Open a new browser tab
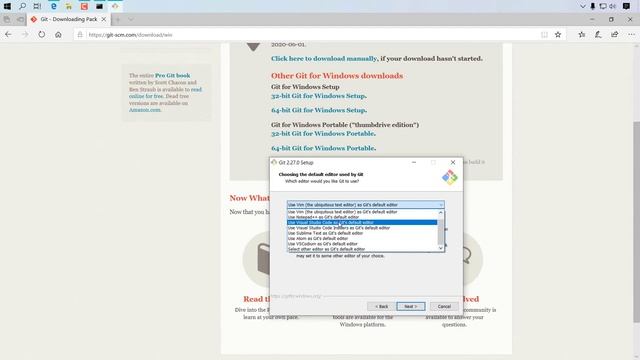 [x=118, y=19]
